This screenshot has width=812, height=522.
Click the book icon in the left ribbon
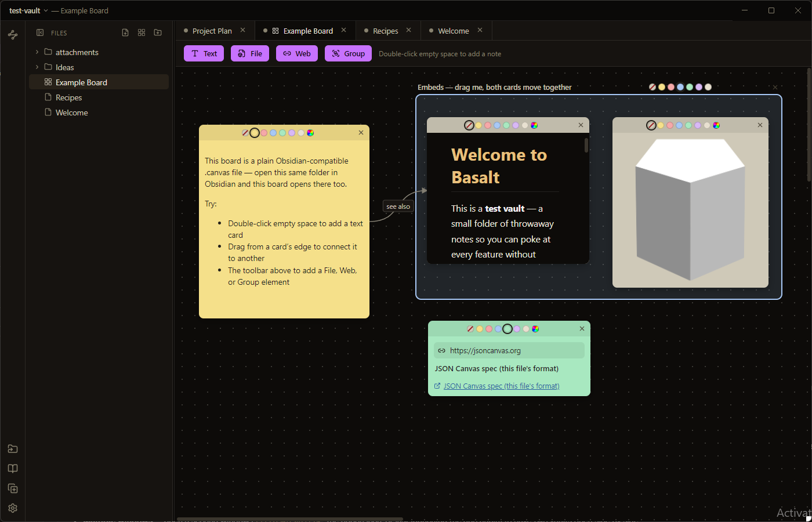point(13,469)
